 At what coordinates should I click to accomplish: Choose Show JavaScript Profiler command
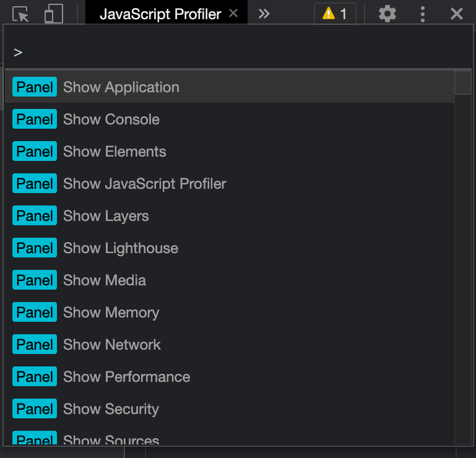[230, 184]
